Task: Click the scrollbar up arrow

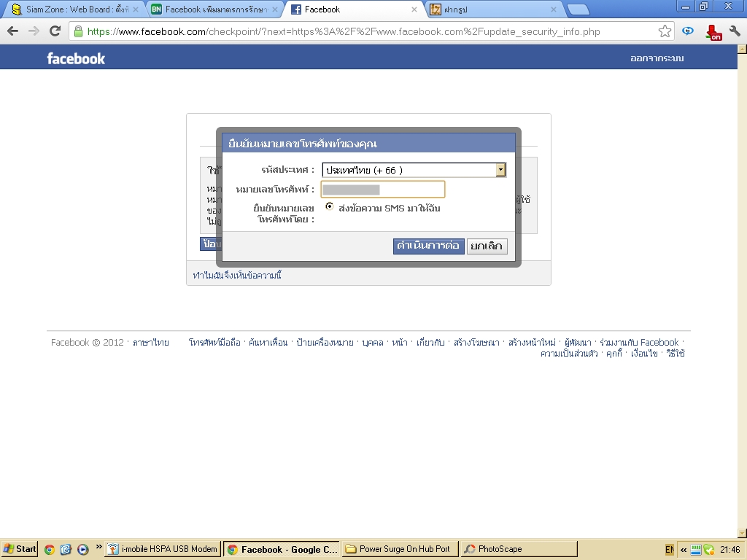Action: (x=742, y=49)
